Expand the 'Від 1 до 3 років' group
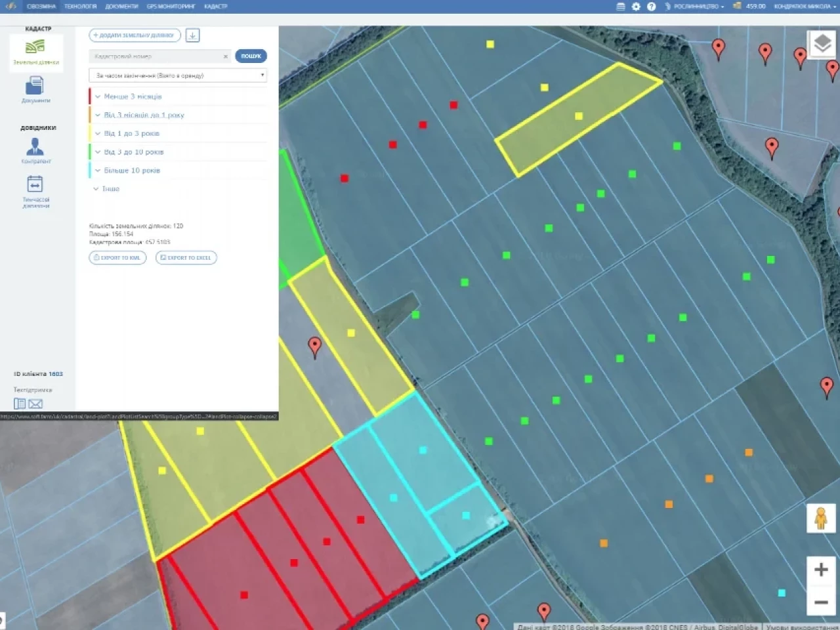The image size is (840, 630). point(131,133)
